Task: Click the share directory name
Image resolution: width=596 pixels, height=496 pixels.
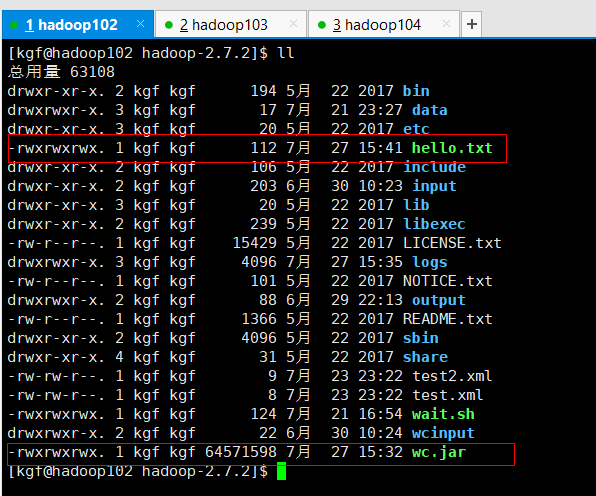Action: click(425, 357)
